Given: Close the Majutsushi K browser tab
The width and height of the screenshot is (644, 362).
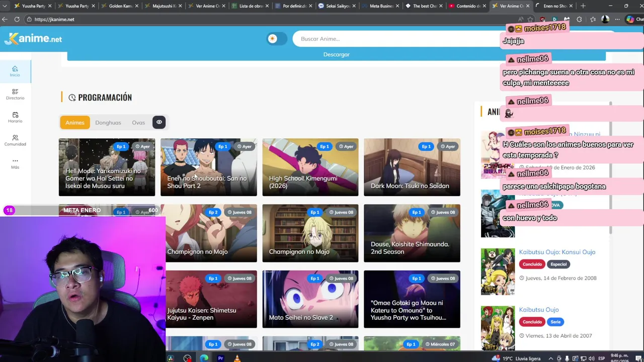Looking at the screenshot, I should click(180, 6).
